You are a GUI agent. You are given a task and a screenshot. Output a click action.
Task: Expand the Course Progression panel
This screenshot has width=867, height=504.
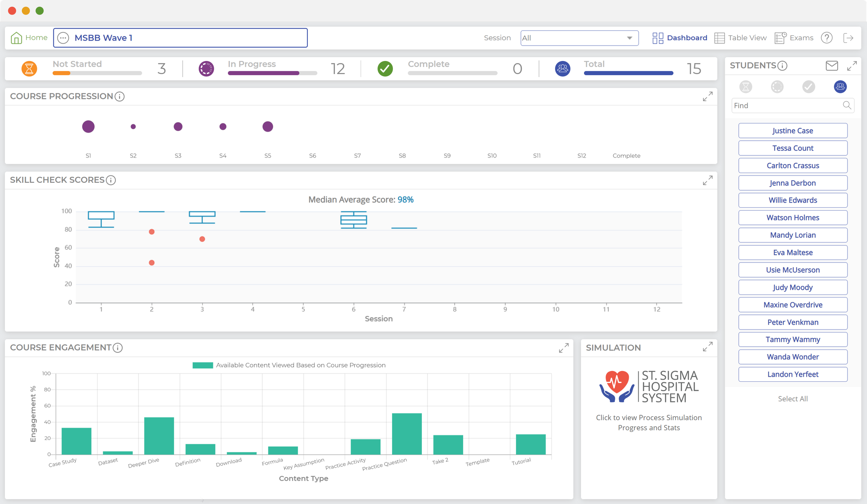[x=707, y=97]
